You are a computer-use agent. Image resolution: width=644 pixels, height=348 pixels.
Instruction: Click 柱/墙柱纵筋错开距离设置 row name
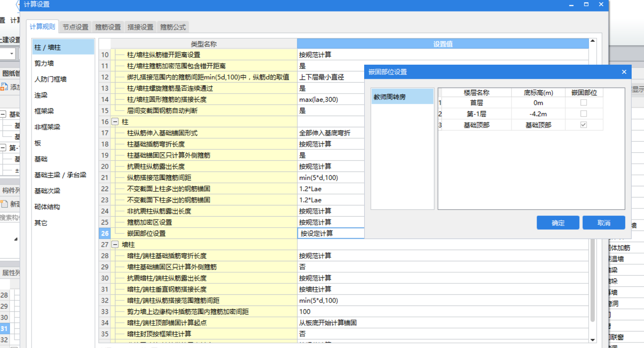tap(164, 55)
